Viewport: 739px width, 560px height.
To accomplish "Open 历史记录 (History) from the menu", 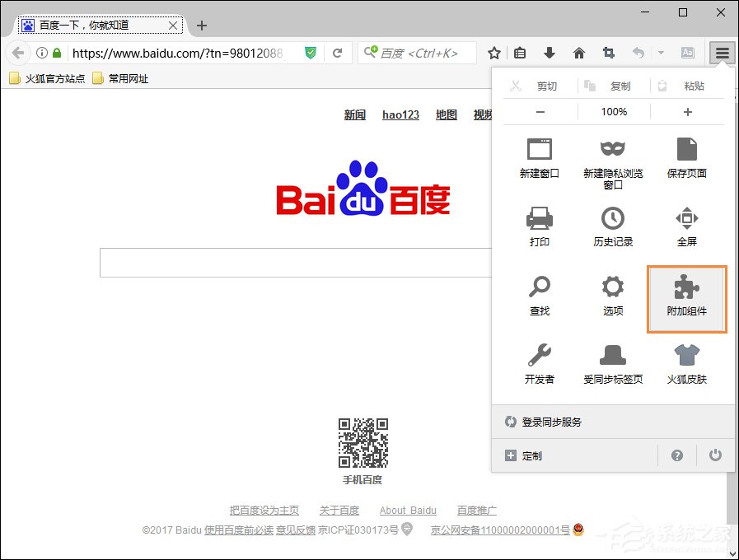I will tap(613, 222).
